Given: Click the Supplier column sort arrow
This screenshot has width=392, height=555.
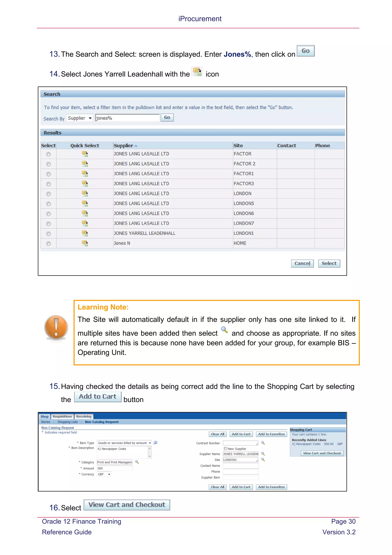Looking at the screenshot, I should tap(136, 146).
